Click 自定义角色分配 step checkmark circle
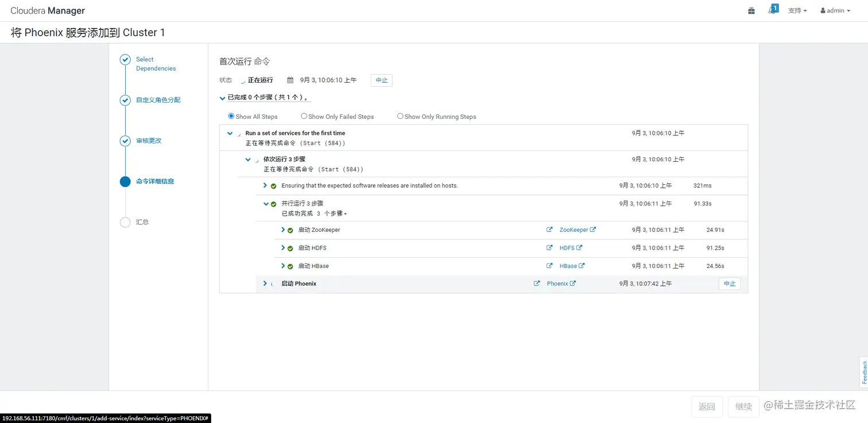Image resolution: width=868 pixels, height=423 pixels. pyautogui.click(x=125, y=100)
